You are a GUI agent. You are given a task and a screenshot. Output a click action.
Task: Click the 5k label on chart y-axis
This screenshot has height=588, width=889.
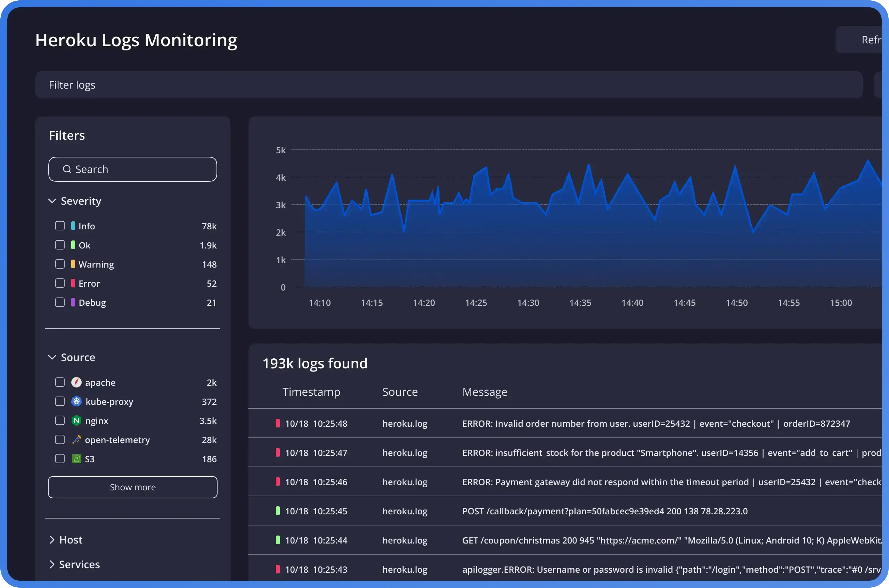click(281, 150)
